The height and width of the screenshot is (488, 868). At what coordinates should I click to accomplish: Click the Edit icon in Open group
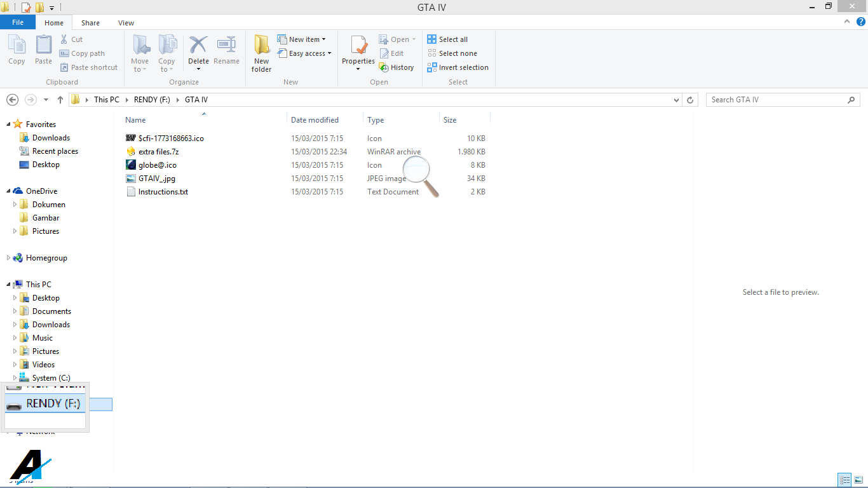[x=384, y=53]
